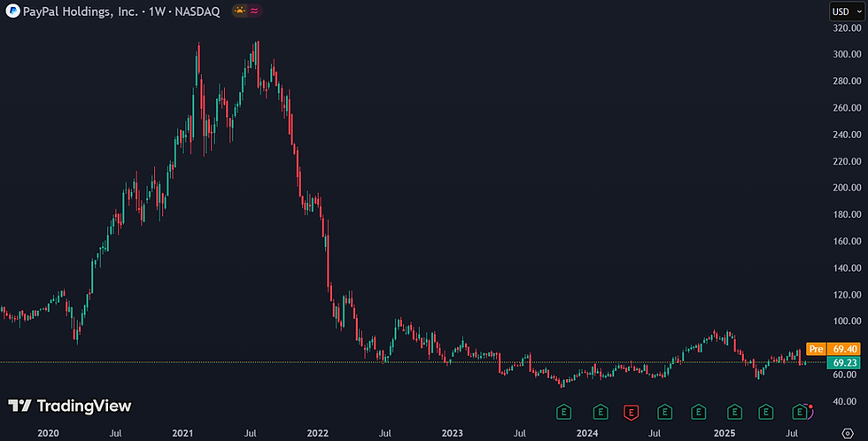Click the 60.00 price axis label
868x441 pixels.
click(845, 375)
